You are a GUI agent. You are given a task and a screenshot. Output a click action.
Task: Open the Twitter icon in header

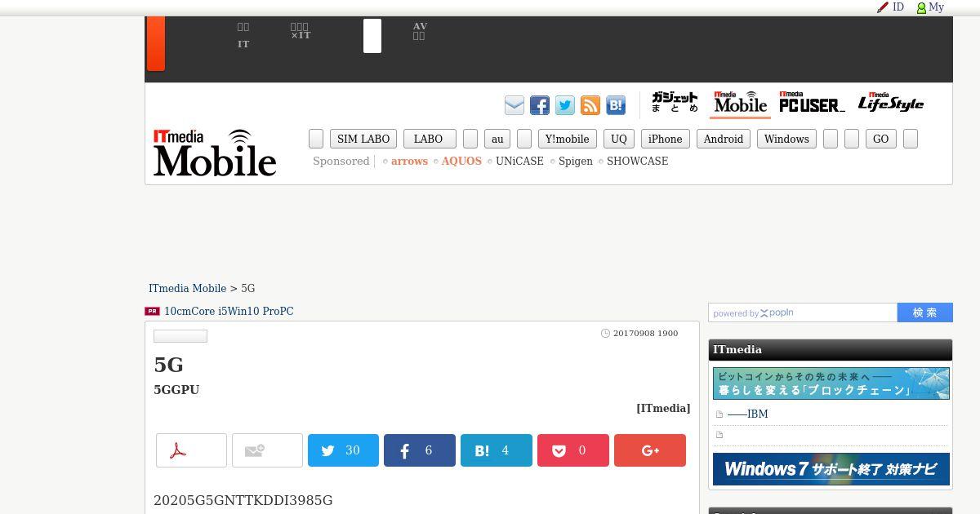(x=565, y=105)
